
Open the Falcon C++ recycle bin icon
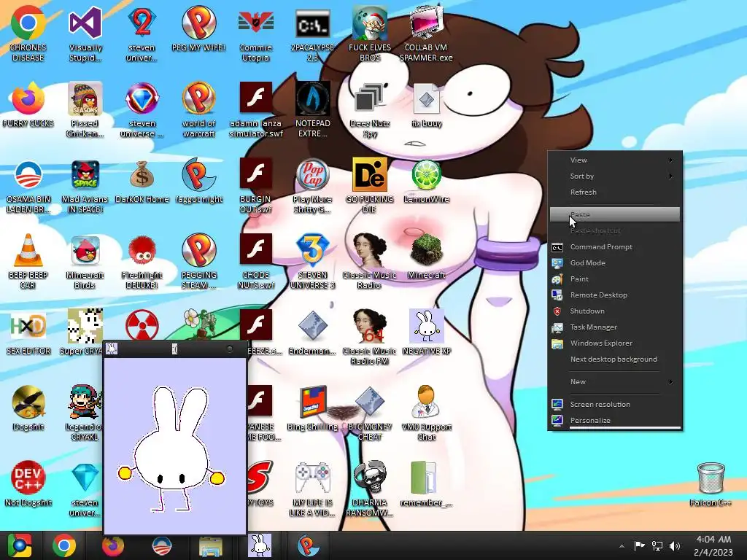711,478
